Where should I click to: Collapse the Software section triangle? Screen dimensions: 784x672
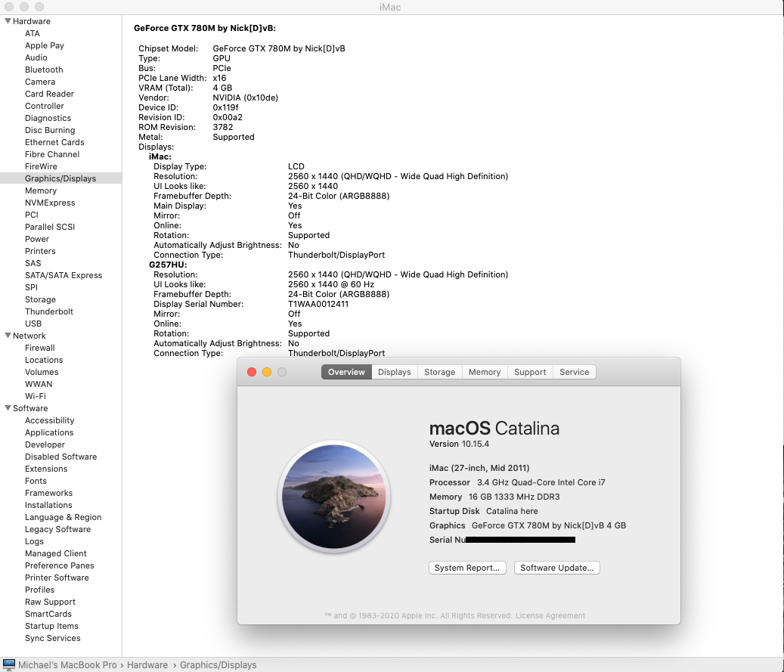[x=8, y=408]
